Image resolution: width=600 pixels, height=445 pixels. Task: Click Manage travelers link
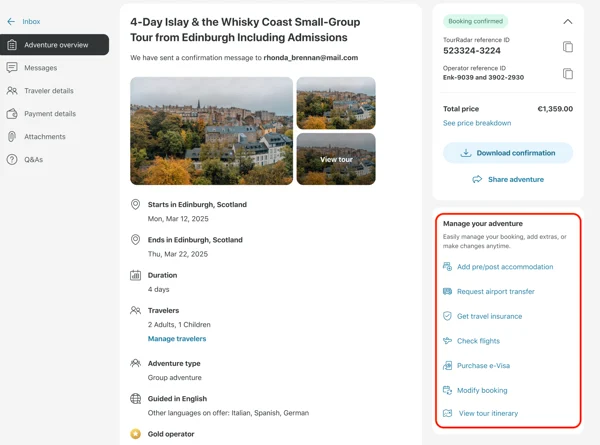pyautogui.click(x=177, y=339)
